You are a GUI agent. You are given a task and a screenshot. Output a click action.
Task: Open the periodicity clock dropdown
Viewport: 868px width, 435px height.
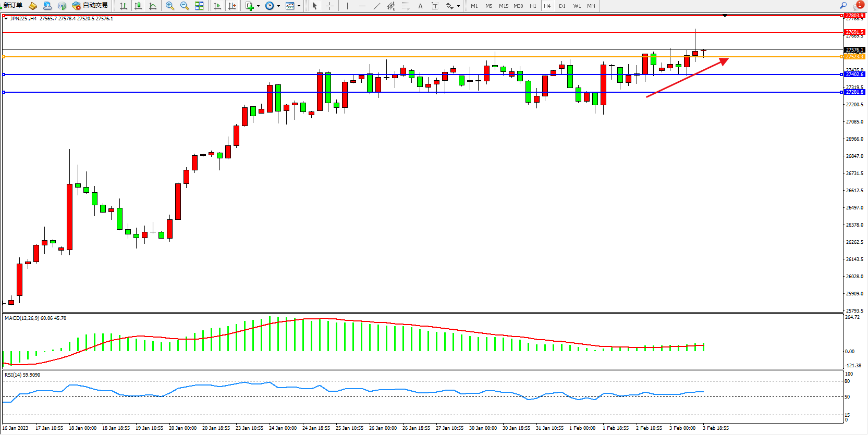(x=278, y=6)
